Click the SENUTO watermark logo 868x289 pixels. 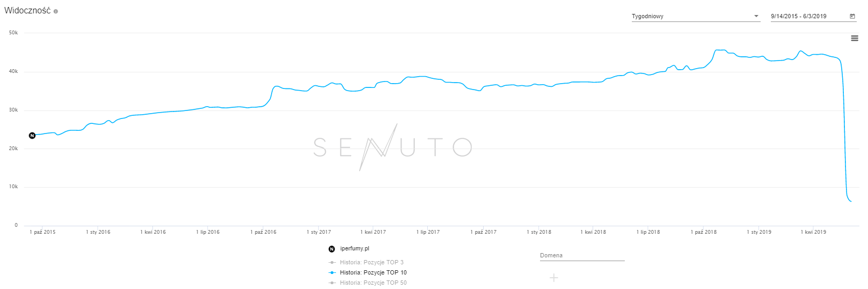click(x=392, y=147)
